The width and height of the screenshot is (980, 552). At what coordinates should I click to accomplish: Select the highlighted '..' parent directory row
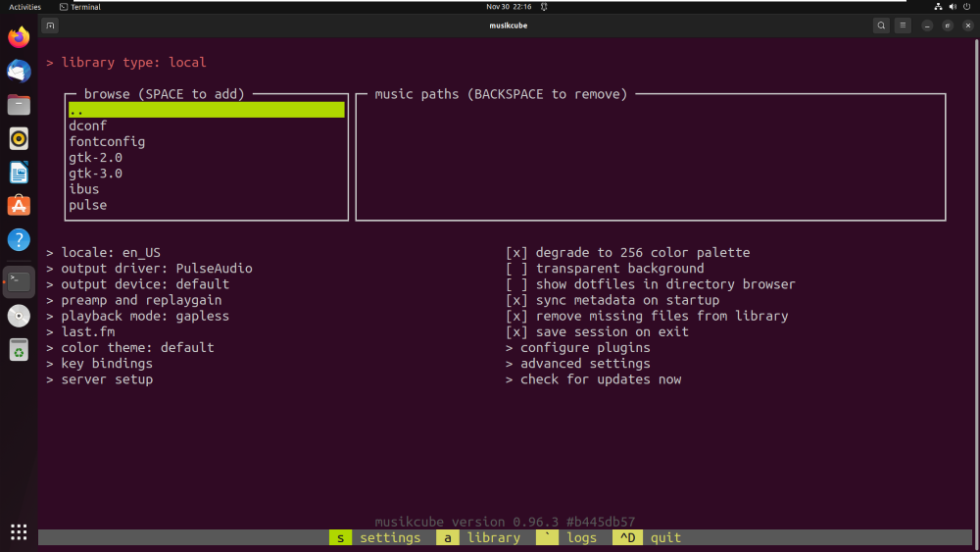[x=206, y=110]
